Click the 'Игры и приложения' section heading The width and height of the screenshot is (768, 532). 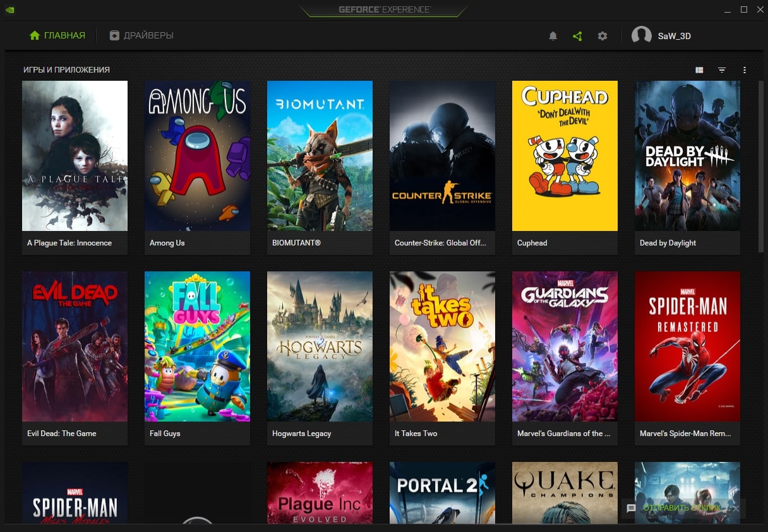pyautogui.click(x=66, y=70)
